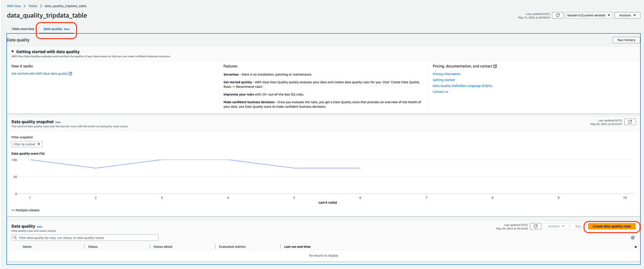The height and width of the screenshot is (269, 644).
Task: Click search magnifier icon in filter box
Action: pos(15,237)
